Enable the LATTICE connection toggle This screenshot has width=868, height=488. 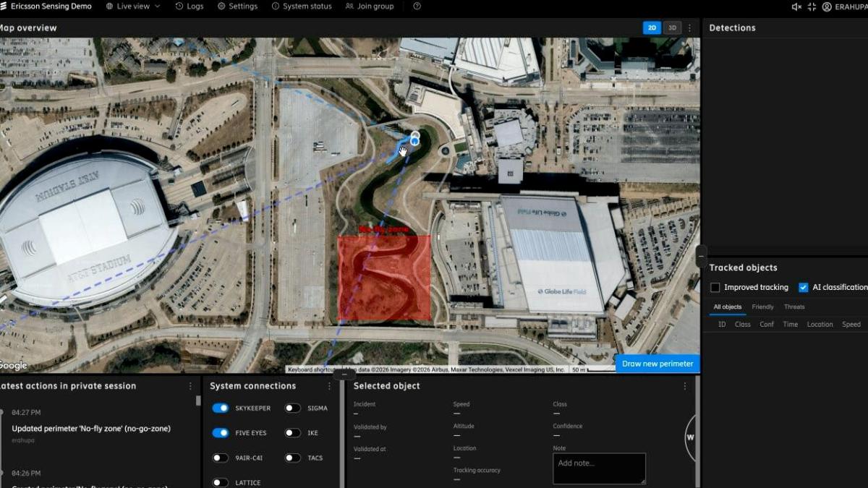click(221, 482)
